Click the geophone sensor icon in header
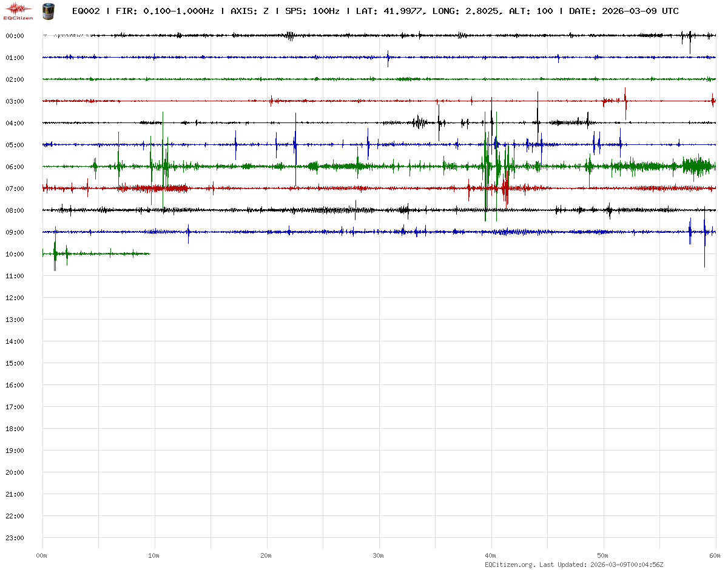The image size is (728, 570). (47, 10)
